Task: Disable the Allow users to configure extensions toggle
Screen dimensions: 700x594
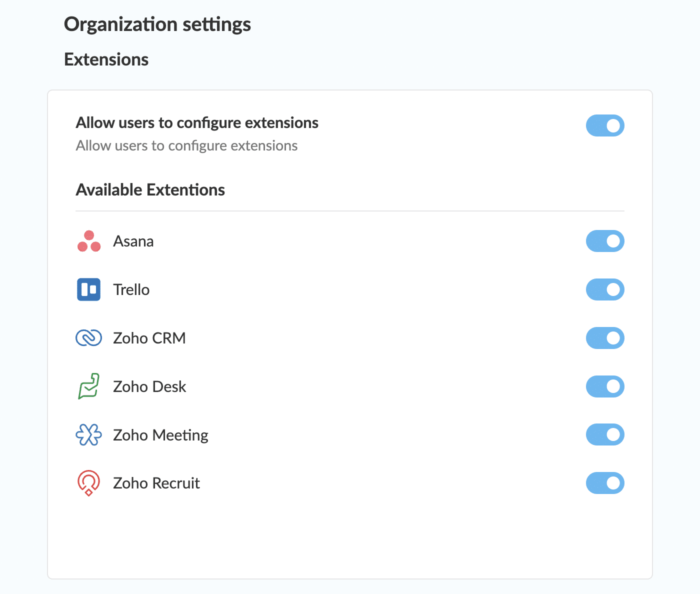Action: 605,125
